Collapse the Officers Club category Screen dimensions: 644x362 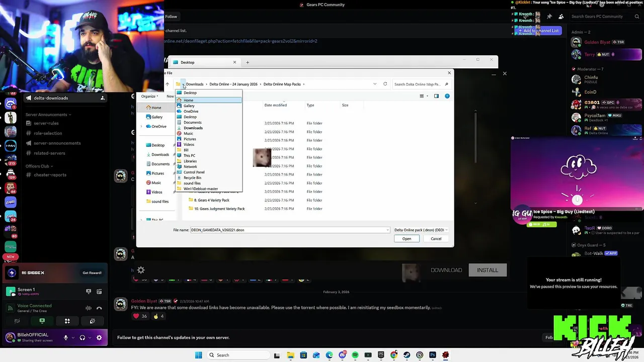[39, 166]
